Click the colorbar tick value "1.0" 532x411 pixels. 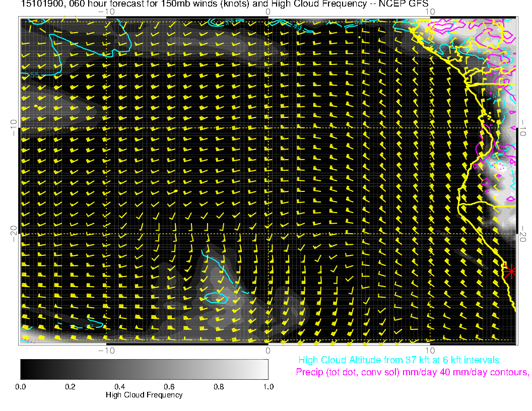[x=268, y=387]
